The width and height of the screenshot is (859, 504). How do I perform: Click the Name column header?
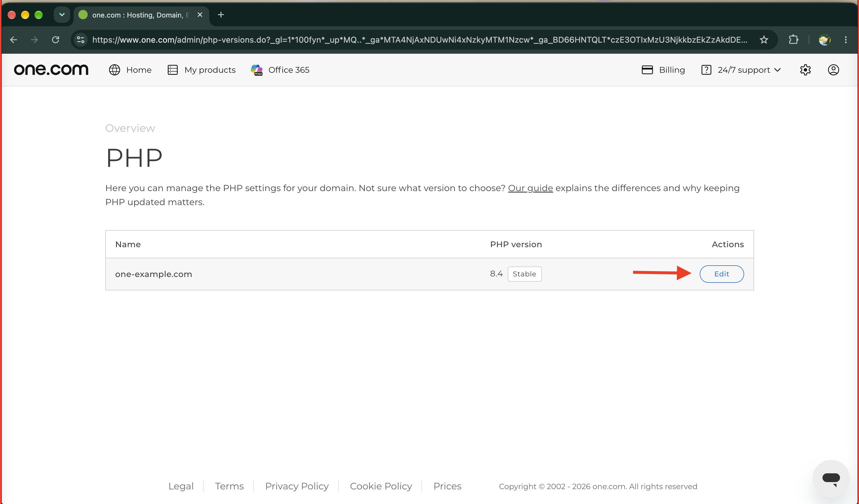click(128, 244)
